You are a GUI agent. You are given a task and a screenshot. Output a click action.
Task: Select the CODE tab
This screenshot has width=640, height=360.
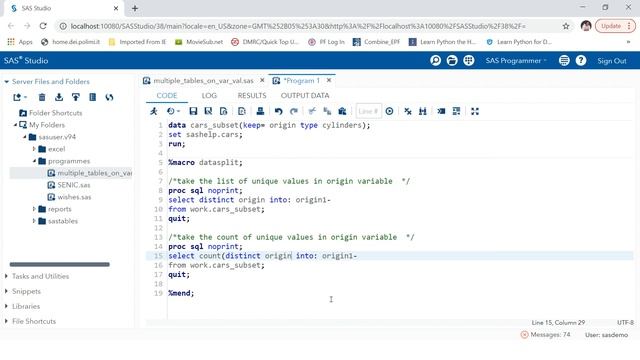167,96
